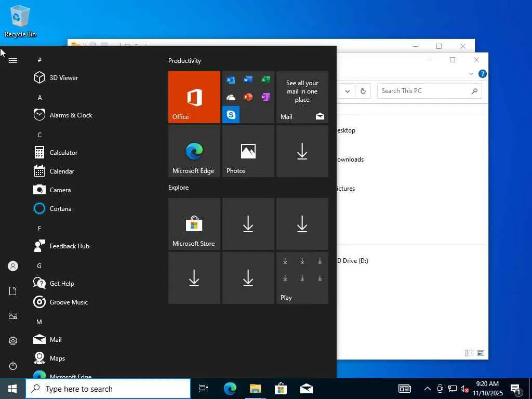
Task: Click the letter G section header
Action: pos(39,265)
